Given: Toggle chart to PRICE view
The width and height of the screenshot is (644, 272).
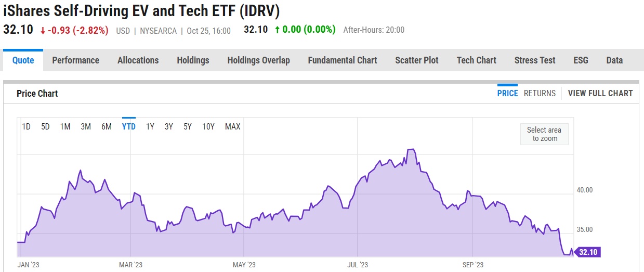Looking at the screenshot, I should (x=507, y=94).
